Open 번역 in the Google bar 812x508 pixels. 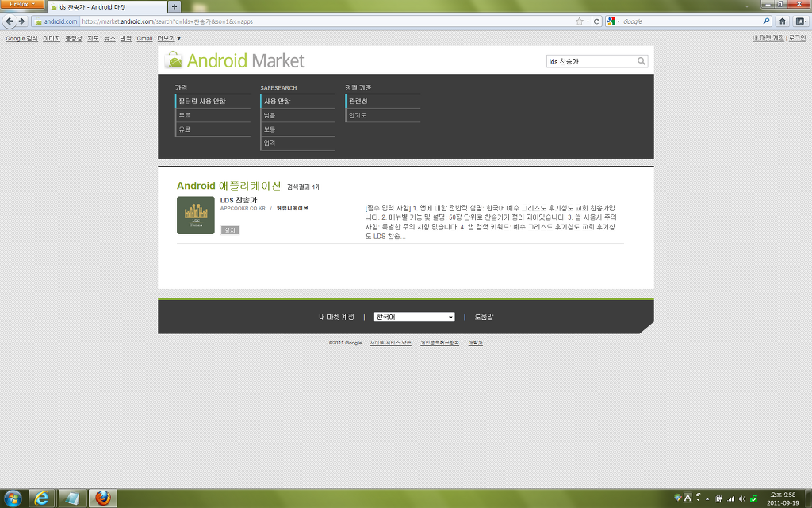pyautogui.click(x=126, y=38)
